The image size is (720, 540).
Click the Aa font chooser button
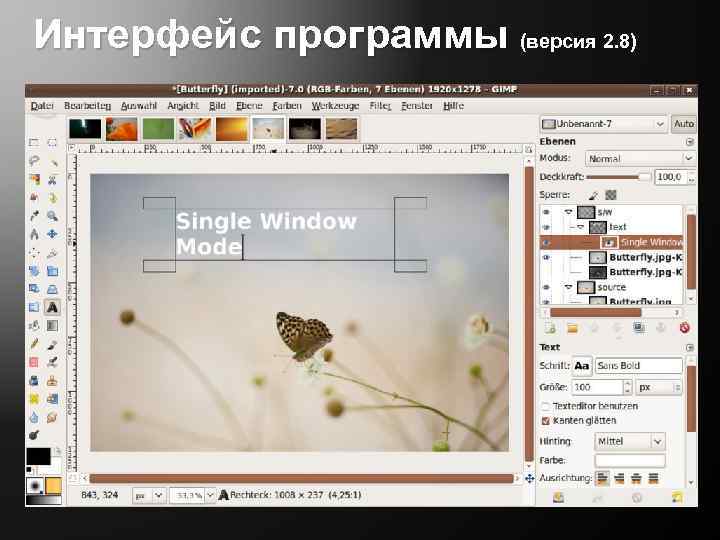coord(582,366)
